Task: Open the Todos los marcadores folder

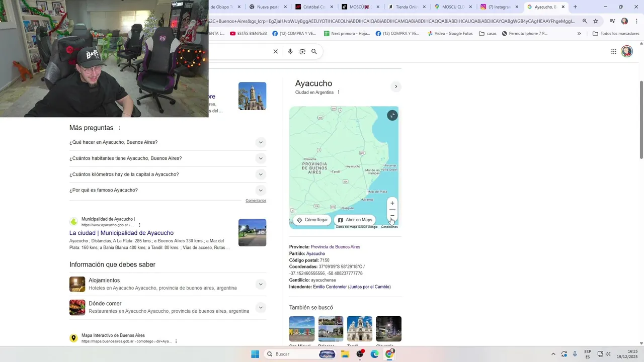Action: (616, 34)
